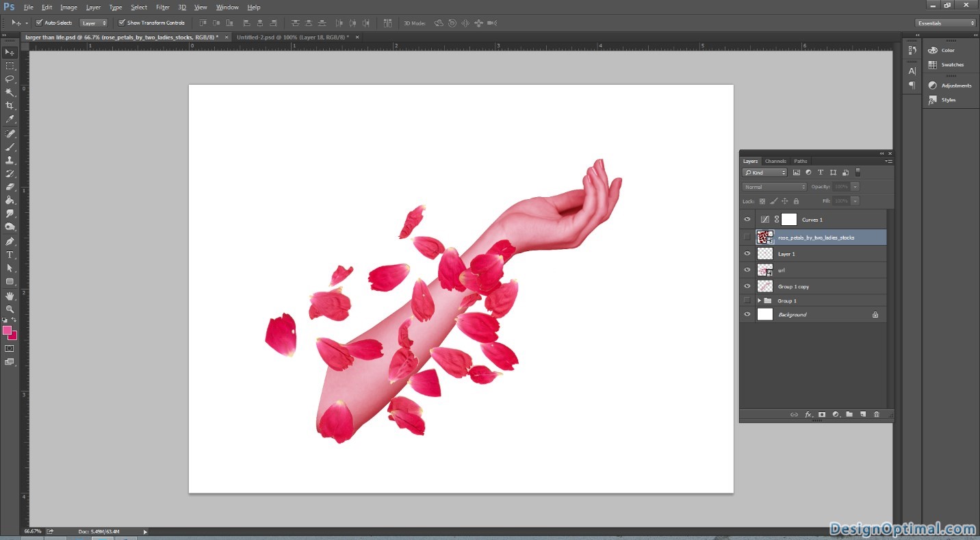Select the Path Selection tool
980x540 pixels.
(x=10, y=268)
